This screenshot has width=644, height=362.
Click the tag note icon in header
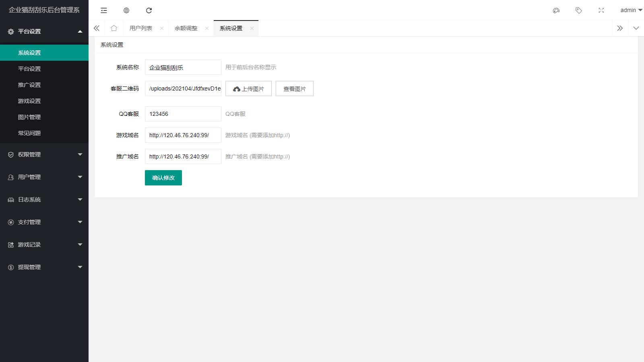[579, 10]
